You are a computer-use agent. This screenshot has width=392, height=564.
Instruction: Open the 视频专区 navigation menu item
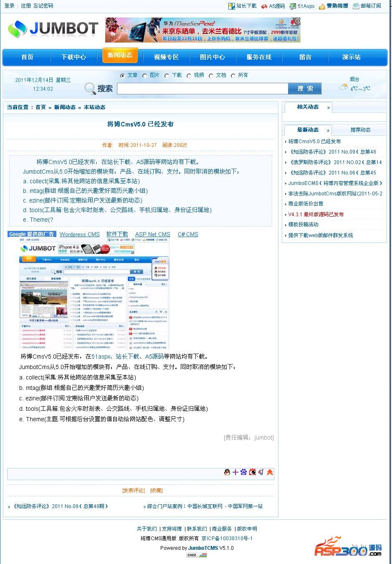166,57
